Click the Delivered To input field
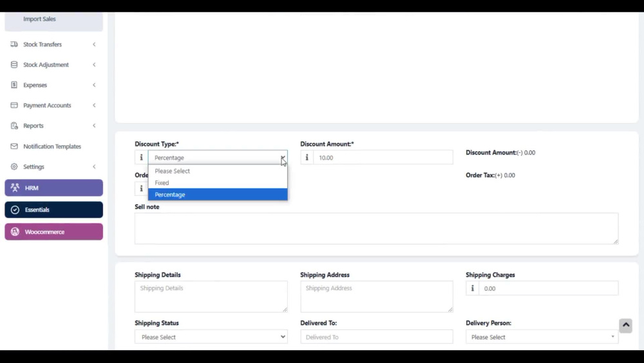Screen dimensions: 644x363 click(376, 337)
